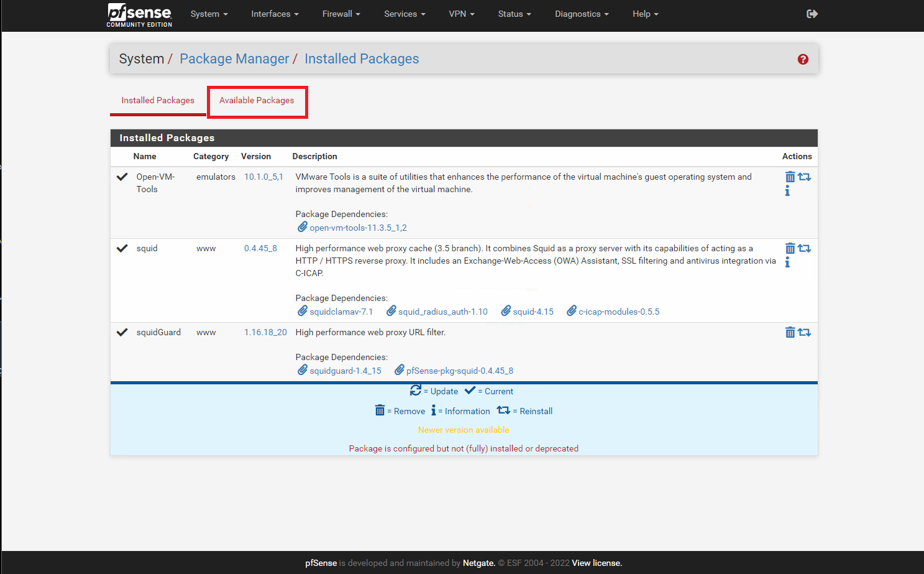Reinstall the squid package
Viewport: 924px width, 574px height.
(804, 249)
